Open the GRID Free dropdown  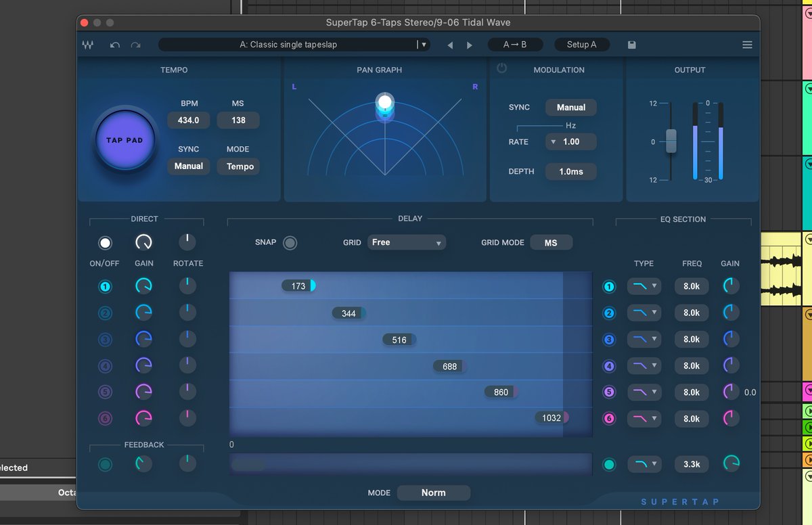pos(407,242)
